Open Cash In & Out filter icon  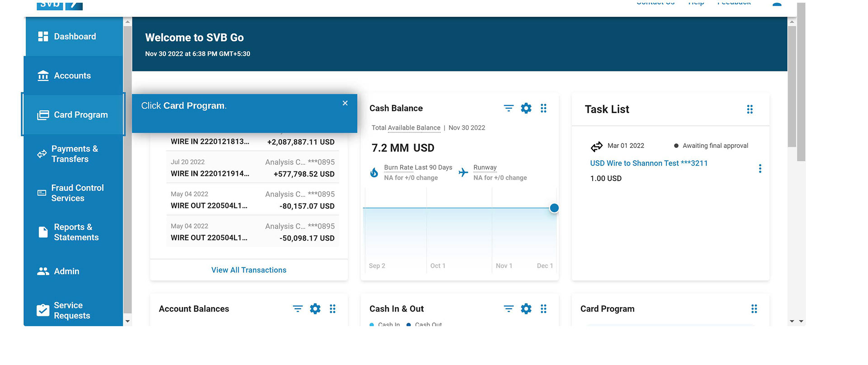(509, 308)
